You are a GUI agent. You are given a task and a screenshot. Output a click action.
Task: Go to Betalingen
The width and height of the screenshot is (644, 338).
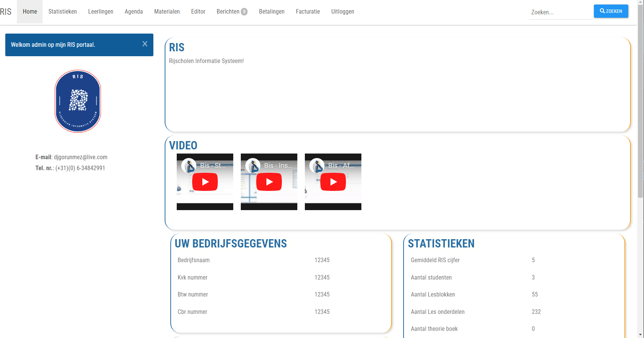tap(272, 12)
